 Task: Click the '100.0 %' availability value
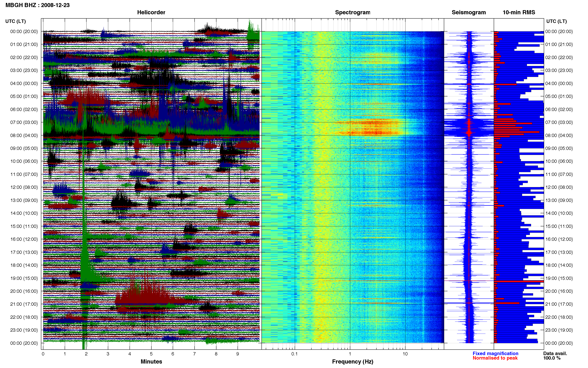552,358
